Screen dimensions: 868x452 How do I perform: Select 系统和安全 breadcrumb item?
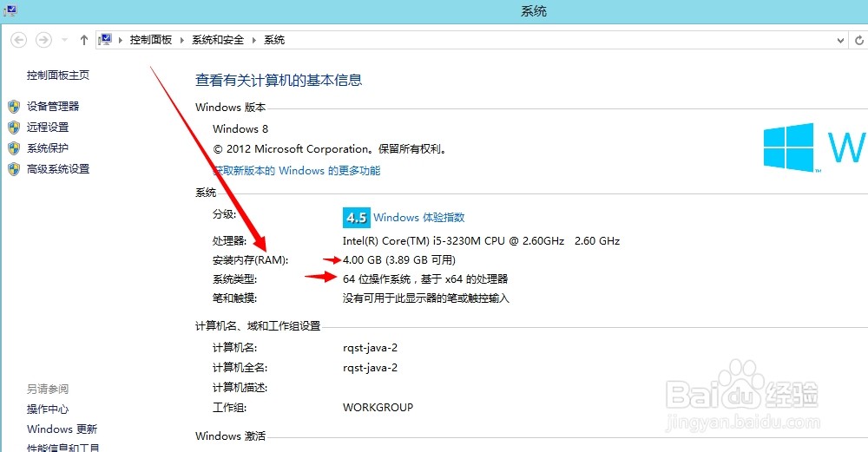218,40
